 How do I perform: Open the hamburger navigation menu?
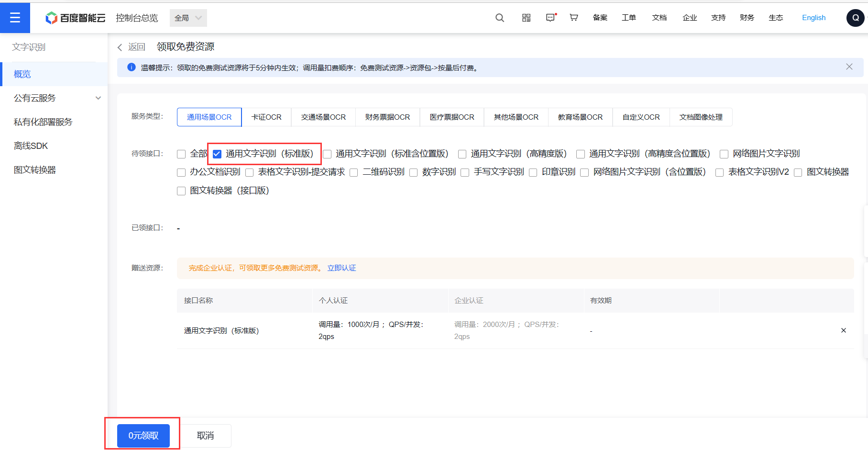pyautogui.click(x=15, y=18)
